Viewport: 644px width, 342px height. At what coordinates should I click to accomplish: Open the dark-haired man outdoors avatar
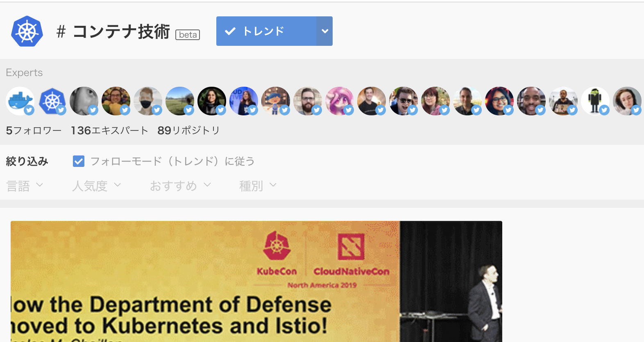click(x=467, y=101)
